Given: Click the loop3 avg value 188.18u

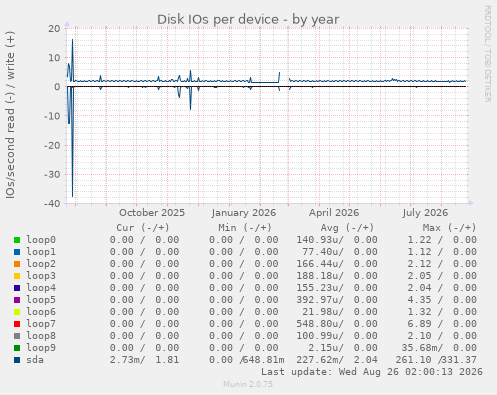Looking at the screenshot, I should 320,276.
